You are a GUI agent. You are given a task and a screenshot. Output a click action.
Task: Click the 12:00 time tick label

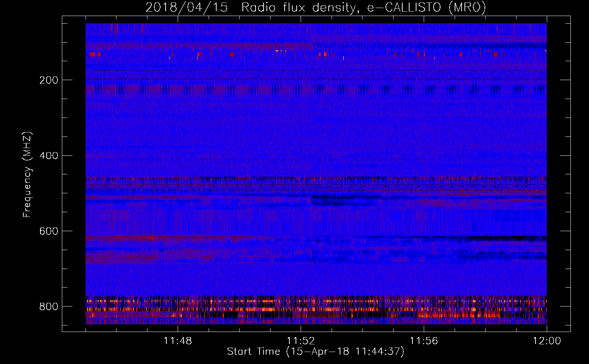547,341
